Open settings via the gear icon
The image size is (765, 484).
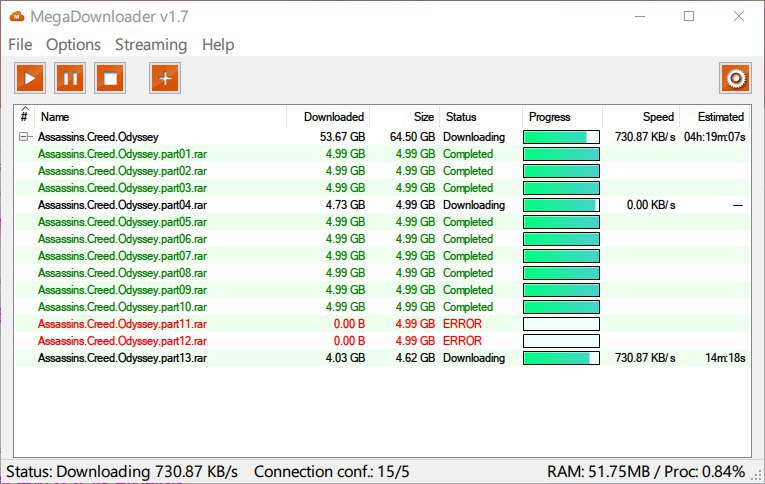735,78
